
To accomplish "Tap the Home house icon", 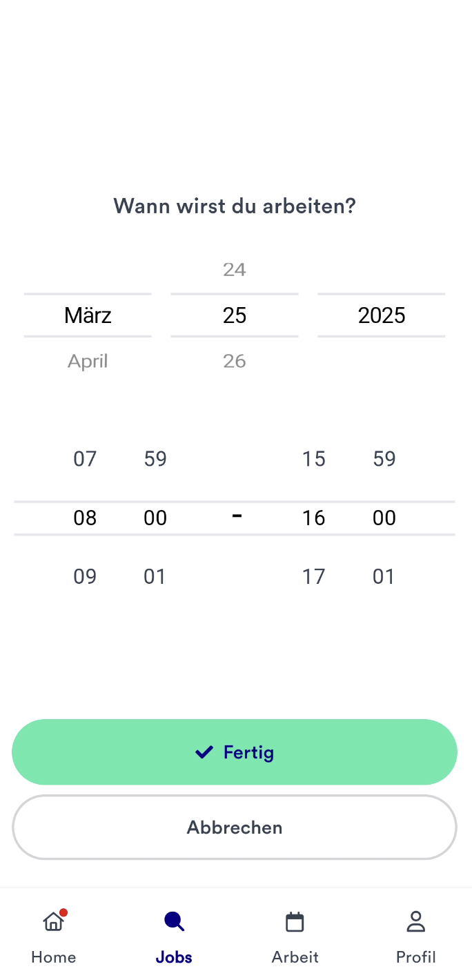I will tap(53, 921).
